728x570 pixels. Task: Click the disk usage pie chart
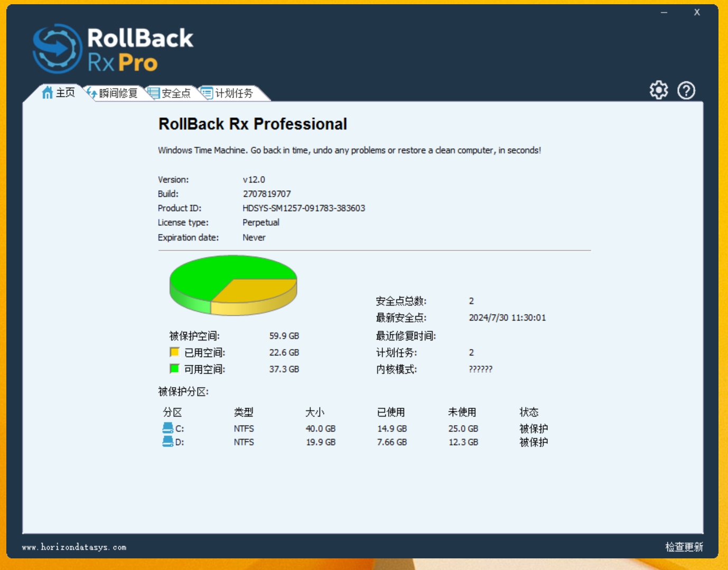pos(233,284)
